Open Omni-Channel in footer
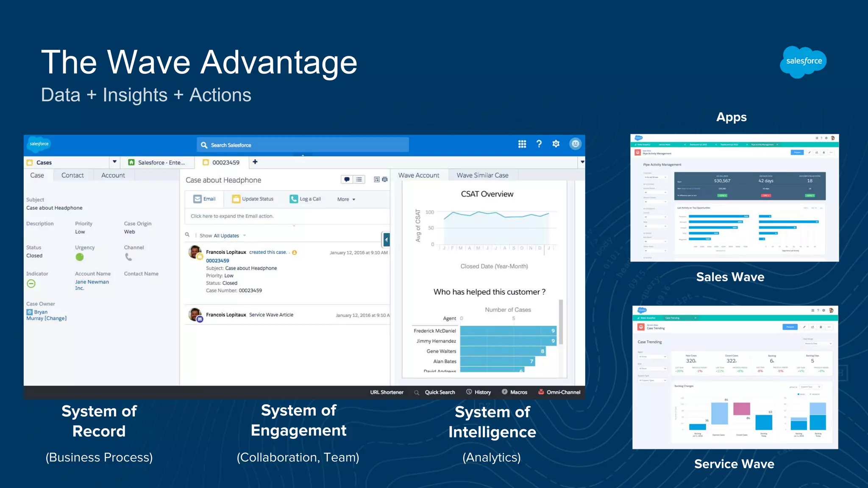This screenshot has width=868, height=488. pyautogui.click(x=559, y=392)
